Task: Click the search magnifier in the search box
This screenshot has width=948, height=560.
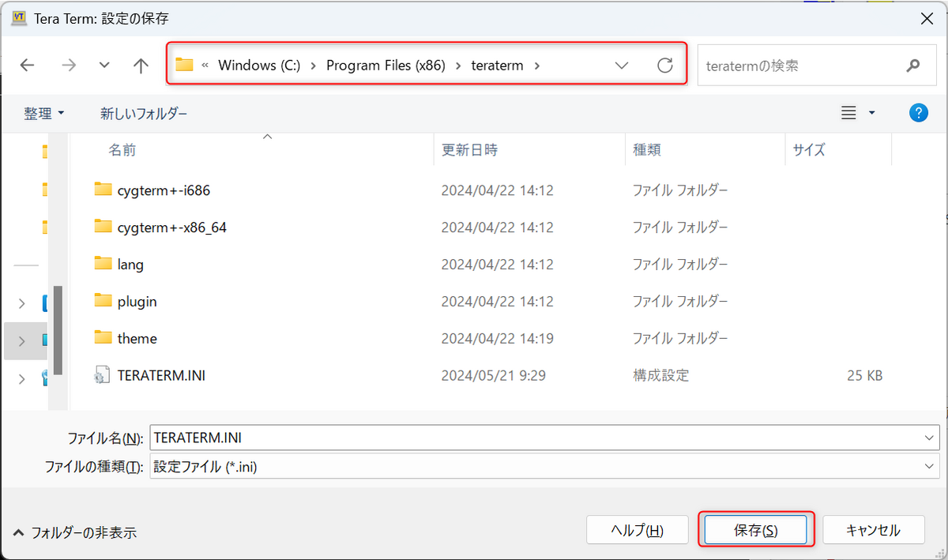Action: [912, 65]
